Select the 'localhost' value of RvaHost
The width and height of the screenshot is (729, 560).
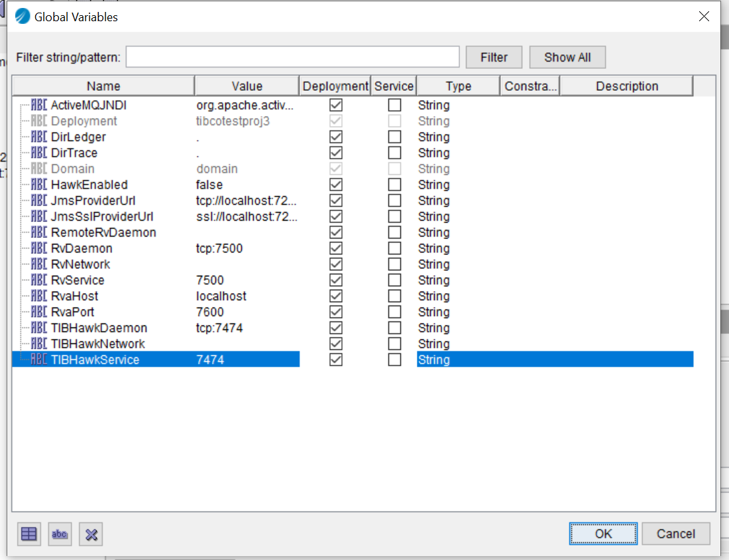click(221, 296)
